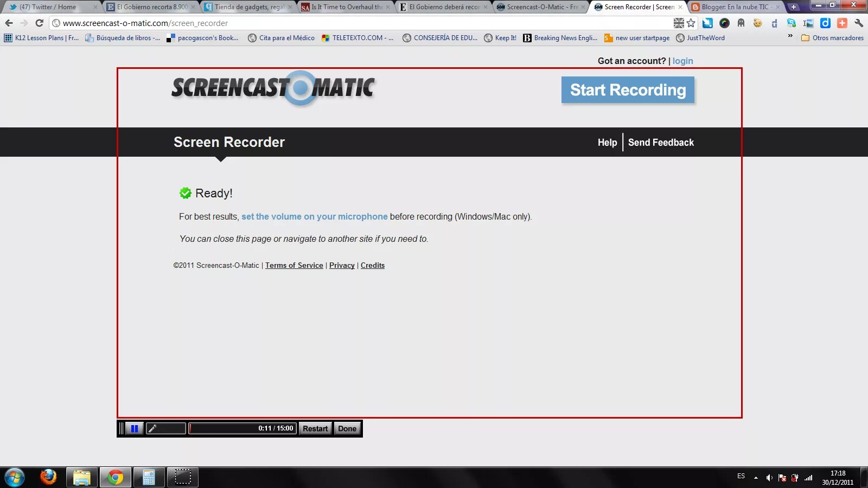Pause the recording with the blue pause button
Image resolution: width=868 pixels, height=488 pixels.
[135, 428]
